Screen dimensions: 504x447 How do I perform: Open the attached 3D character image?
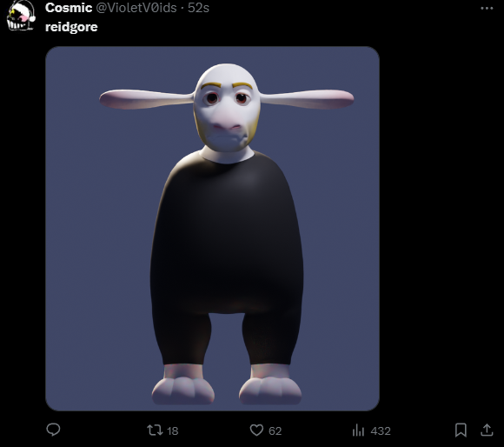click(213, 229)
